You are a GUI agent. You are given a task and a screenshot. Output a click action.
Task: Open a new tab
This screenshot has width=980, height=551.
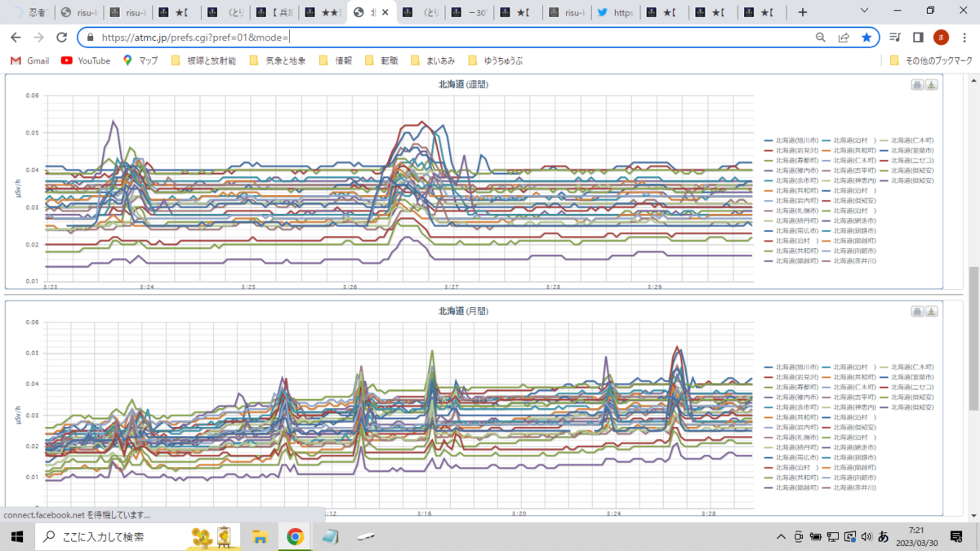803,12
